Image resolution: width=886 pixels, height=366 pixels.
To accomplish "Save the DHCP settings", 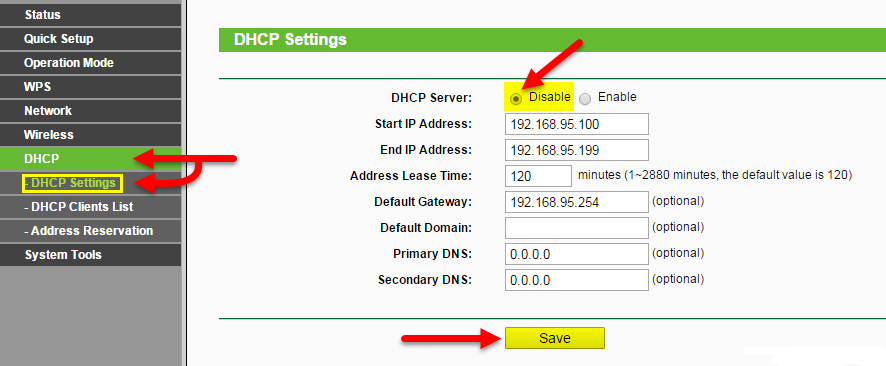I will tap(555, 338).
